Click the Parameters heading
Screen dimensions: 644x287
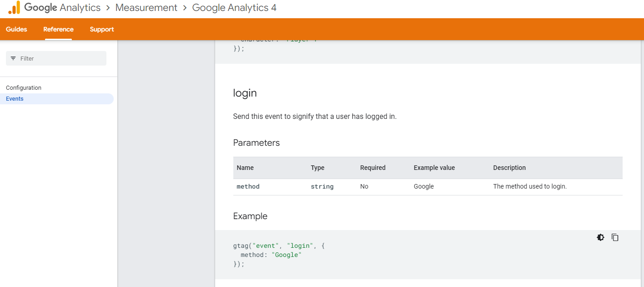(x=257, y=143)
